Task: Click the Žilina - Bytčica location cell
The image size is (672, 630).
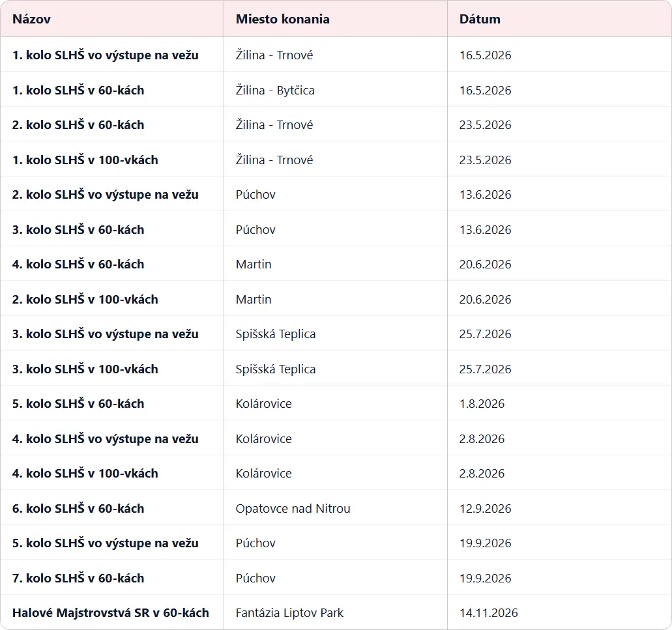Action: (275, 91)
